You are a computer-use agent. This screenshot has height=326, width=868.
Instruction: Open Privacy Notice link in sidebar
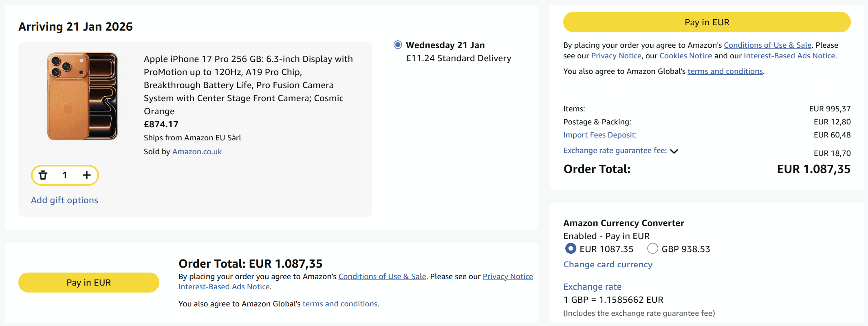pos(616,56)
